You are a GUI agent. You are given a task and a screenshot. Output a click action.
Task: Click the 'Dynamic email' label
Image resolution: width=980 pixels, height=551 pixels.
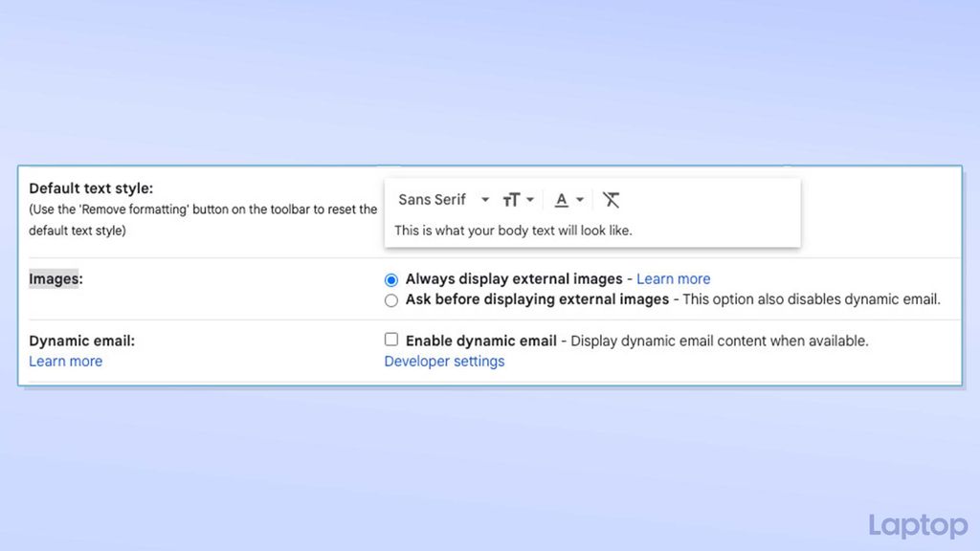(79, 341)
